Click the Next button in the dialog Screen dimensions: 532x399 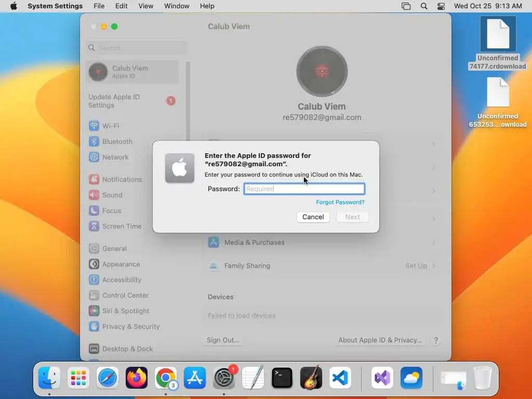pos(353,217)
